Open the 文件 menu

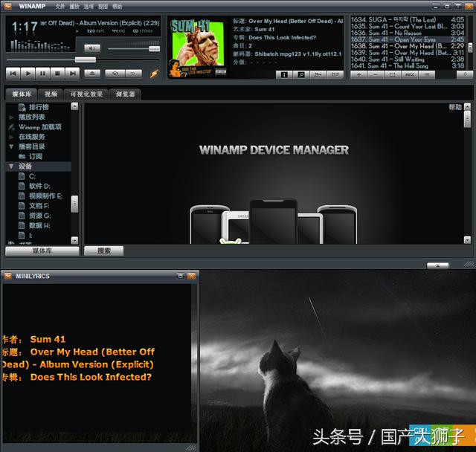click(x=59, y=7)
